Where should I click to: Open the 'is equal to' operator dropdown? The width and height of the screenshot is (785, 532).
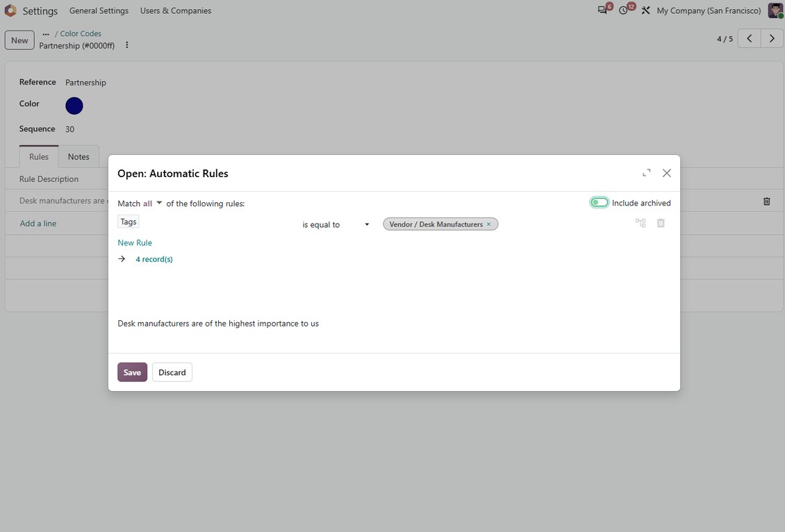pyautogui.click(x=336, y=225)
